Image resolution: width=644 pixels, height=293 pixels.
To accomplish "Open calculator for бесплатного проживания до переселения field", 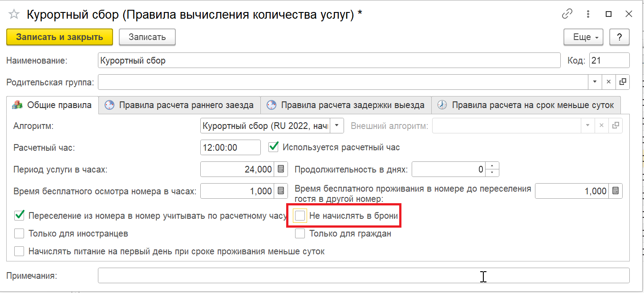I will click(616, 191).
